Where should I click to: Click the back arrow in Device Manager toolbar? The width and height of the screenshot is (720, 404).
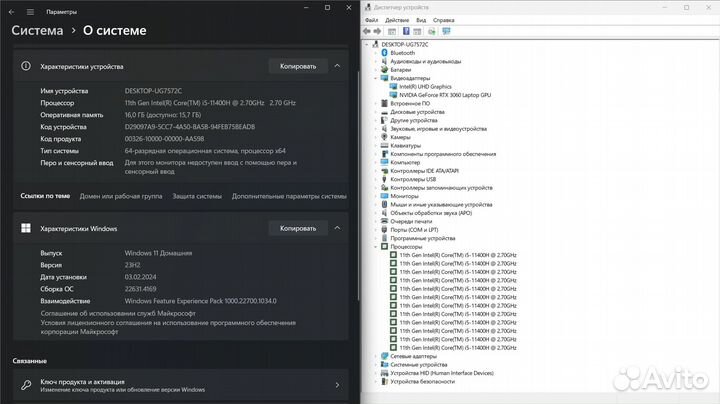pos(366,31)
